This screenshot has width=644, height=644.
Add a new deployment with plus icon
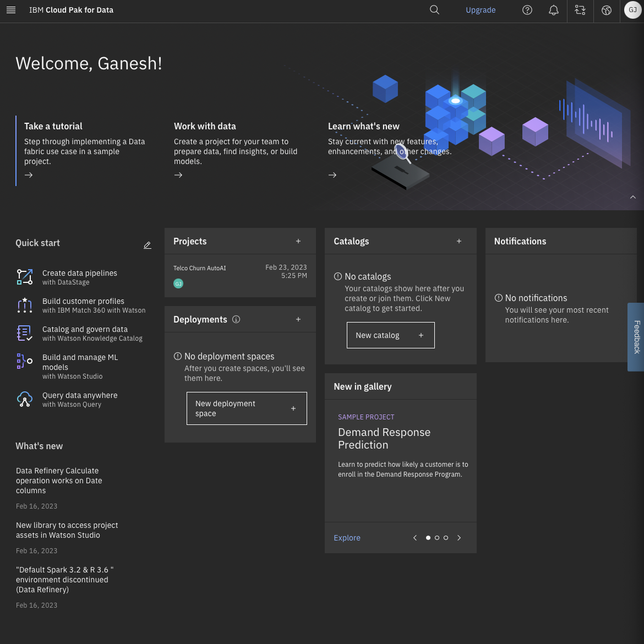point(298,319)
